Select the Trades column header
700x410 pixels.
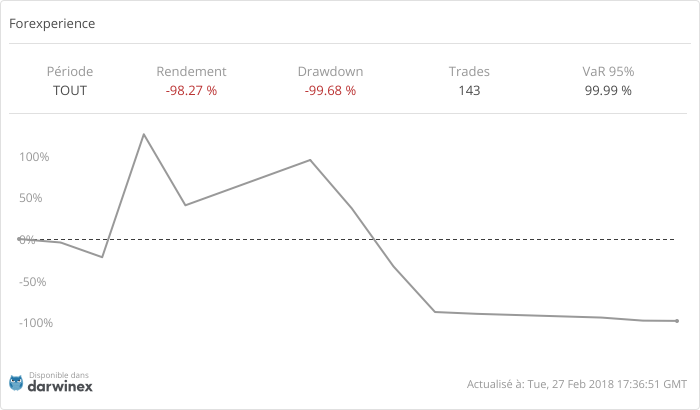(x=469, y=72)
